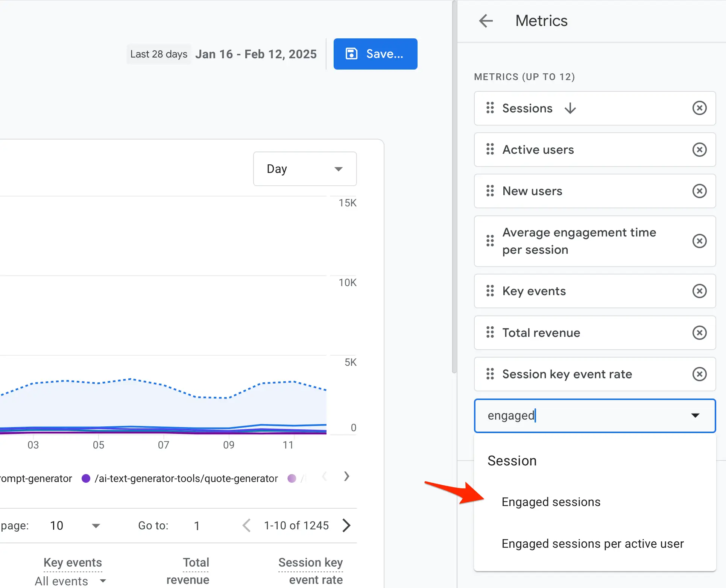The image size is (726, 588).
Task: Remove the New users metric
Action: pyautogui.click(x=699, y=191)
